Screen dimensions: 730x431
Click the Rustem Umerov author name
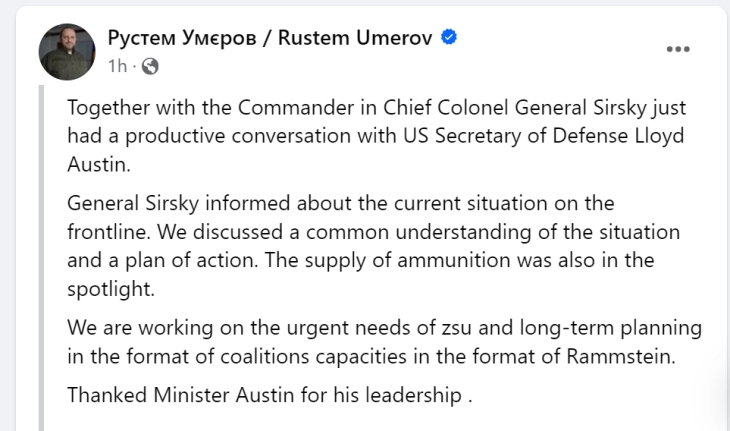pyautogui.click(x=269, y=39)
